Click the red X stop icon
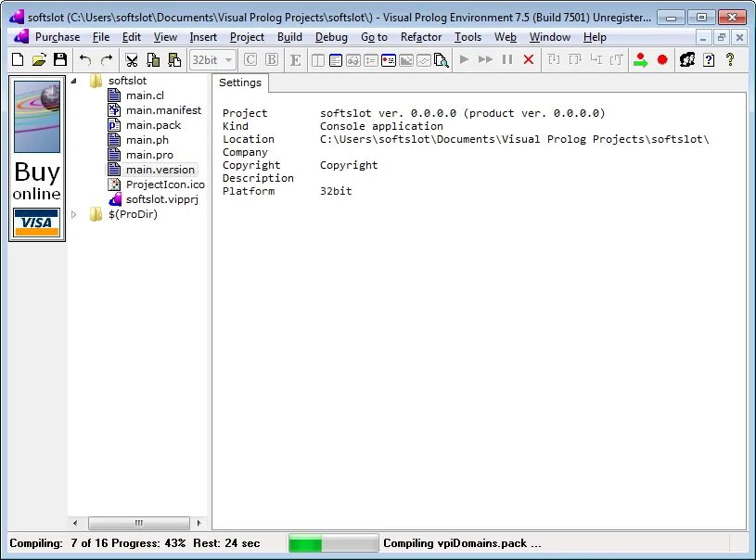The width and height of the screenshot is (756, 560). pos(529,59)
